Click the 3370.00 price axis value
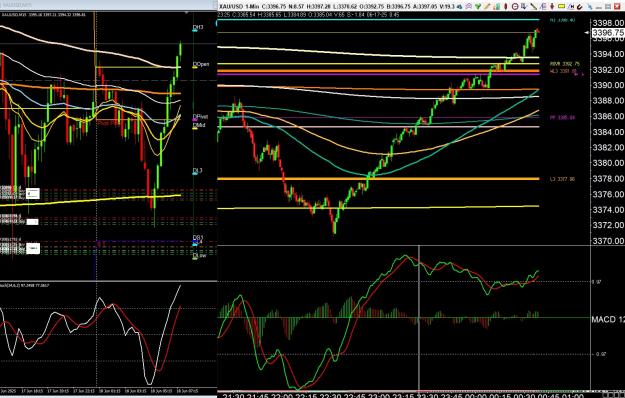The image size is (625, 398). 608,241
